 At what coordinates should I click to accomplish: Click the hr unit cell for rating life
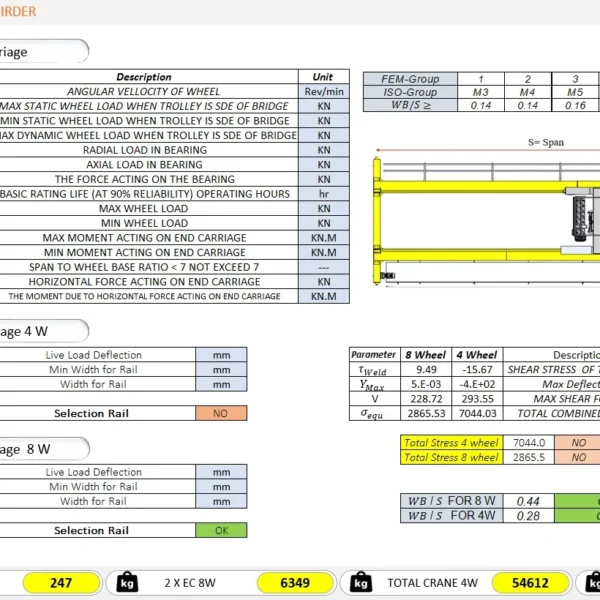click(324, 194)
